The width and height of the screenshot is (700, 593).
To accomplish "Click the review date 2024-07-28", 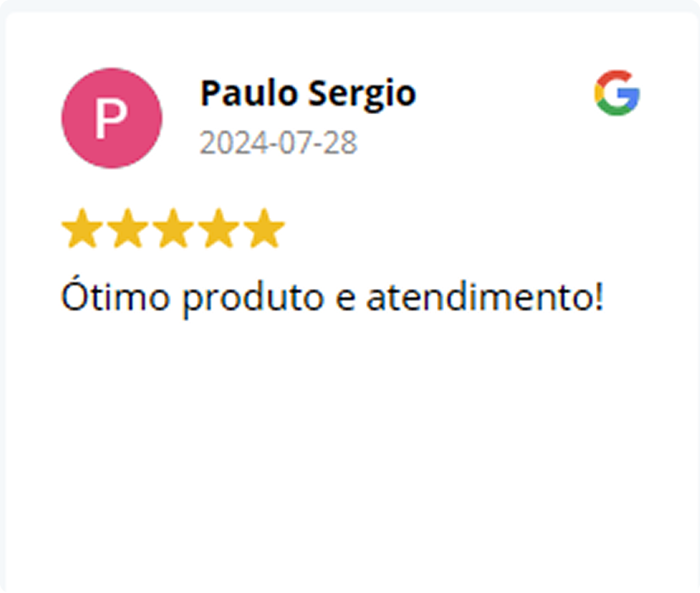I will (x=278, y=143).
